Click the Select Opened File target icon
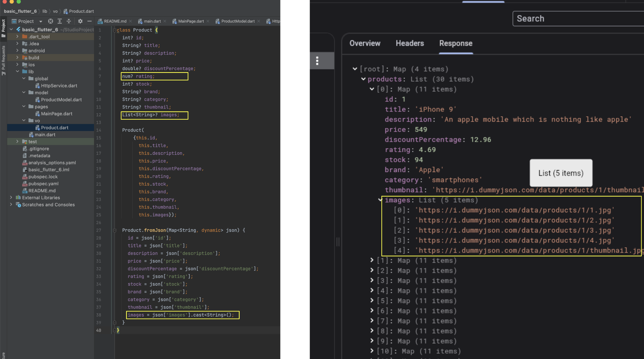 50,21
